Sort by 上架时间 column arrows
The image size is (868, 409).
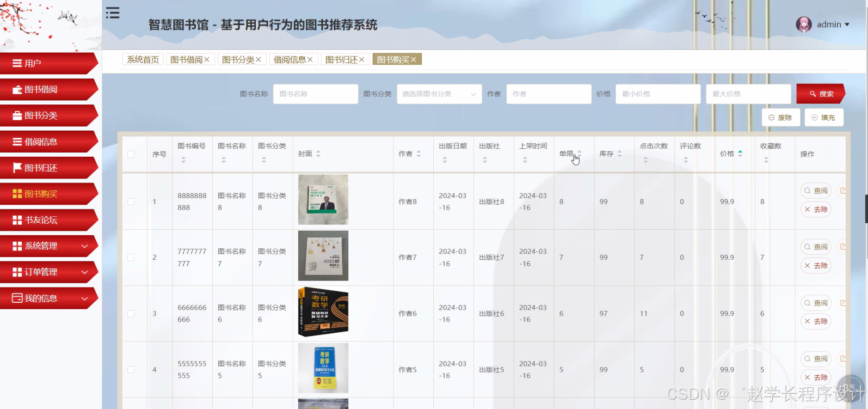[x=525, y=160]
